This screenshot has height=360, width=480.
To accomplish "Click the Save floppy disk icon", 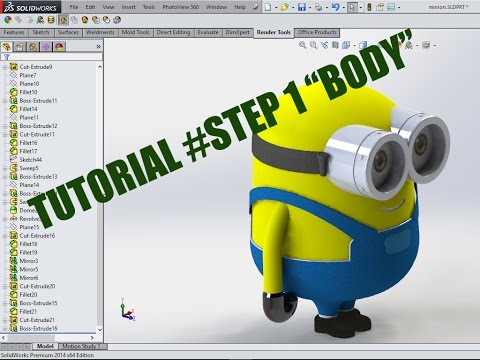I will point(302,7).
